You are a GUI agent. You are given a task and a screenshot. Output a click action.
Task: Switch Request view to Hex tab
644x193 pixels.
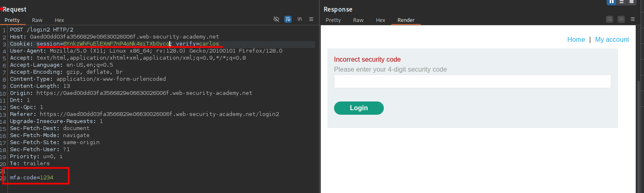click(x=59, y=20)
